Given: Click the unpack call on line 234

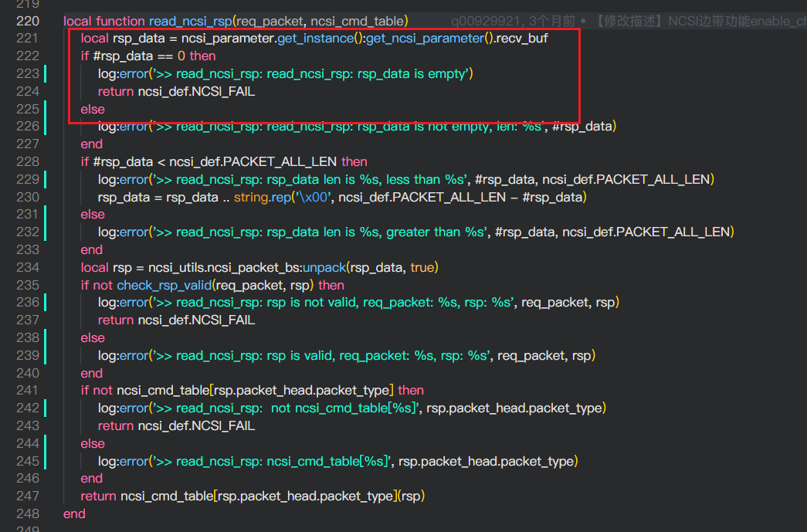Looking at the screenshot, I should tap(324, 267).
